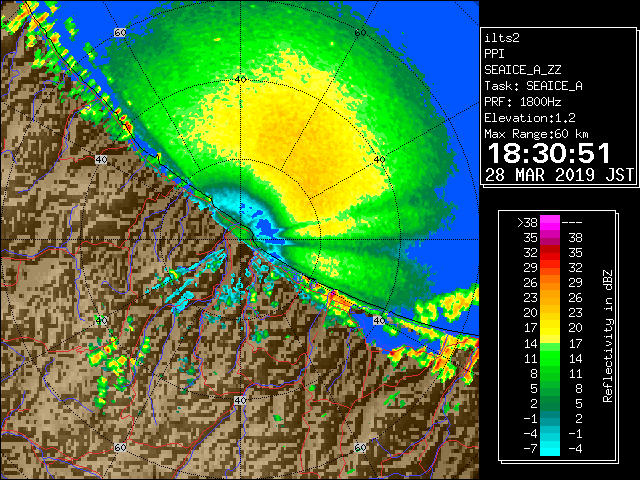Image resolution: width=640 pixels, height=480 pixels.
Task: Click the 60 km ring label at southwest
Action: tap(120, 447)
